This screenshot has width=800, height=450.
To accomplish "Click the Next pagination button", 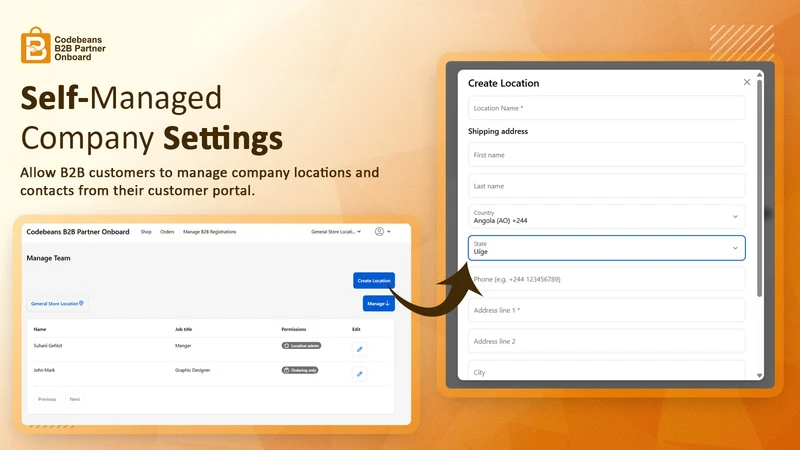I will point(74,399).
